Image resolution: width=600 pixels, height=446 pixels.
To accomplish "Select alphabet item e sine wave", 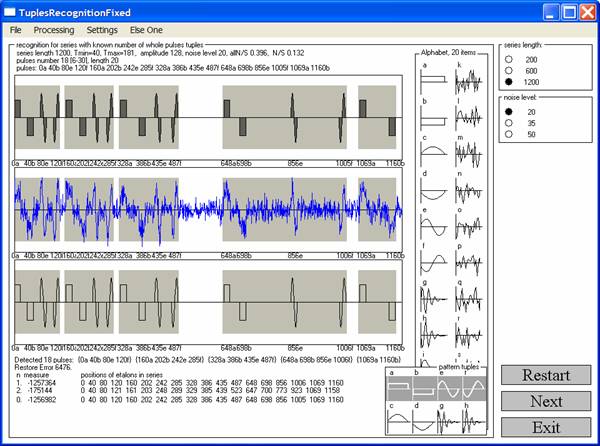I will pyautogui.click(x=434, y=226).
